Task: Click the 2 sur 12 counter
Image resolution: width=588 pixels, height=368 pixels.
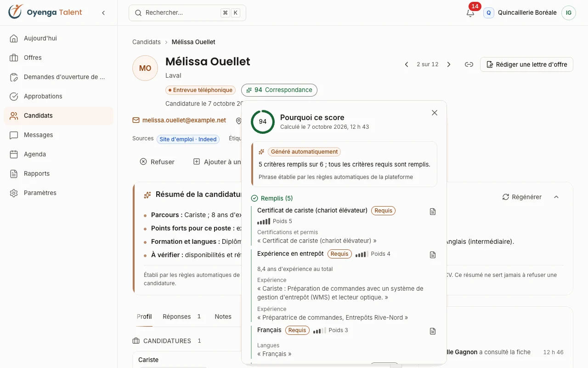Action: 428,64
